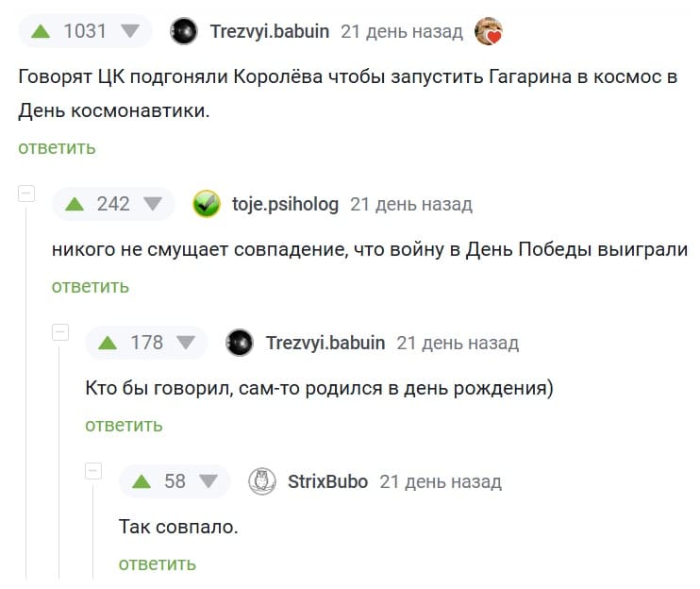The image size is (700, 589).
Task: Reply to the "Так совпало." comment
Action: click(x=158, y=564)
